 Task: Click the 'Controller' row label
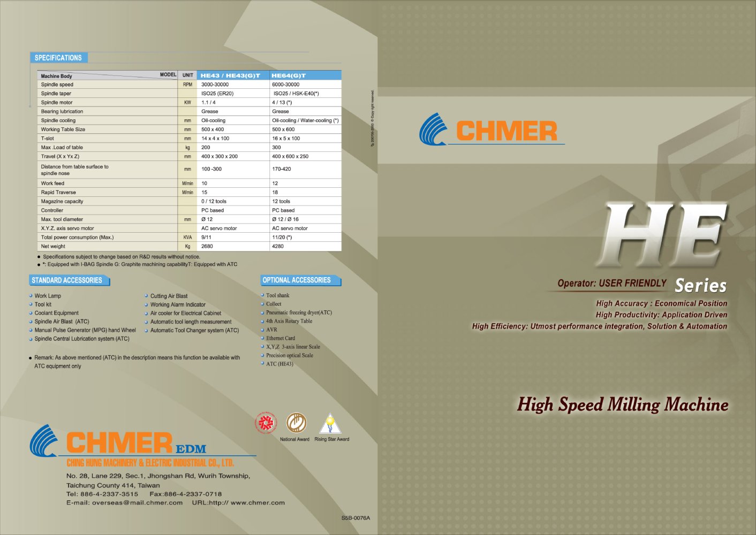[52, 211]
